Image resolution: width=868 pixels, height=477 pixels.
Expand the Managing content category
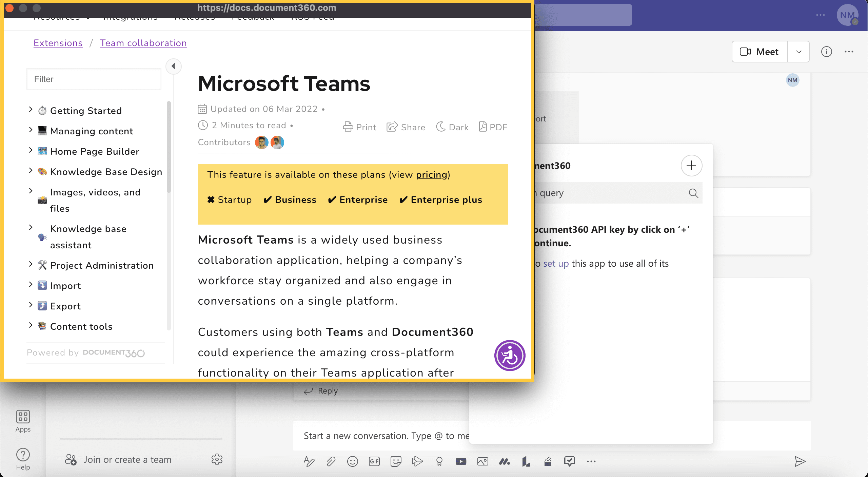point(31,130)
